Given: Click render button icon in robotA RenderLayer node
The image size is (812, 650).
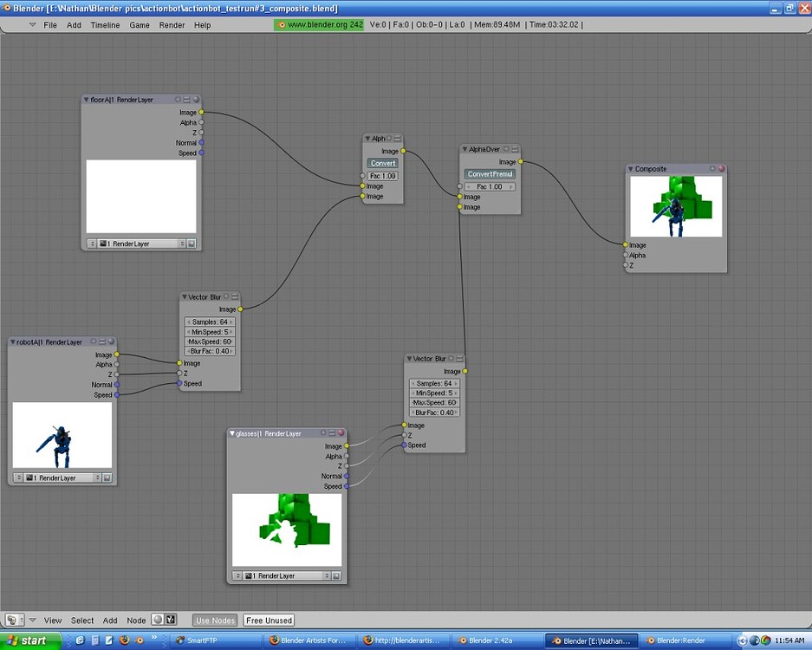Looking at the screenshot, I should pyautogui.click(x=107, y=478).
